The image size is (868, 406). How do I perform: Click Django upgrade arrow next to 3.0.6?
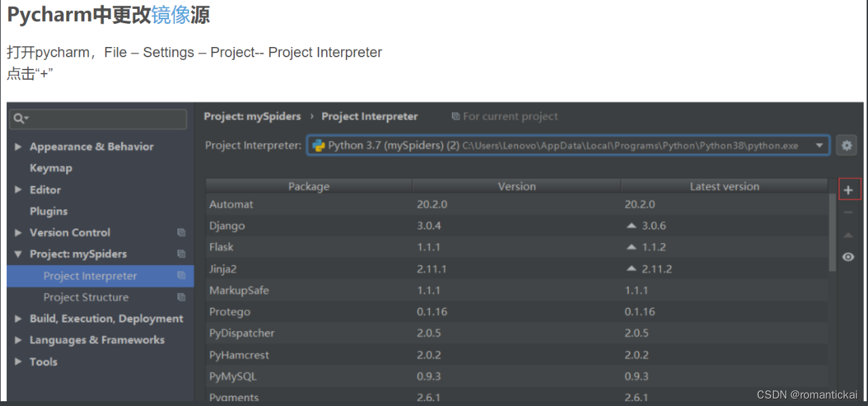[x=631, y=225]
